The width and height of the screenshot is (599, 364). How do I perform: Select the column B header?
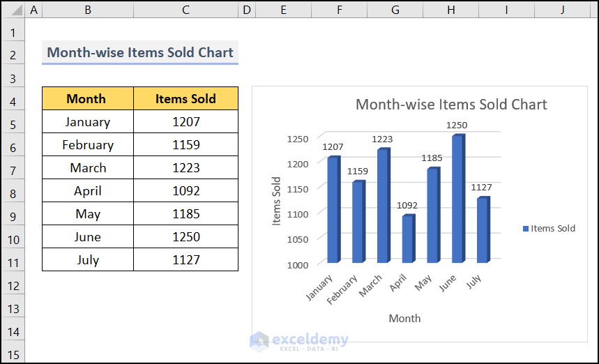click(87, 10)
